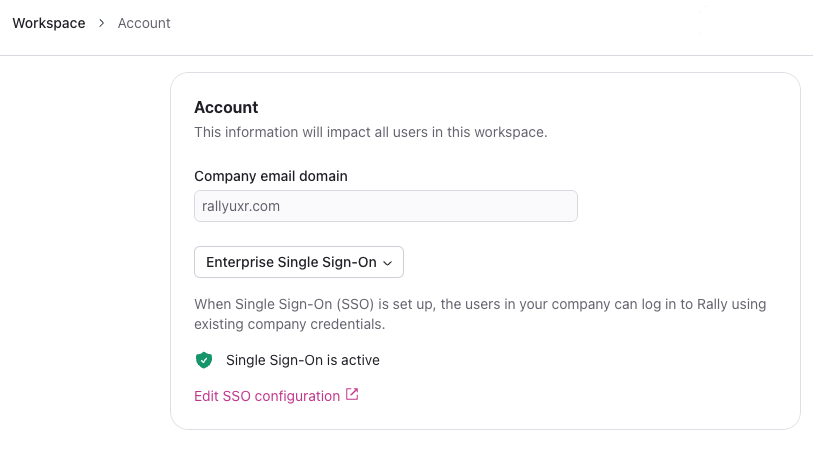Screen dimensions: 813x452
Task: Go to Workspace in the breadcrumb
Action: tap(49, 23)
